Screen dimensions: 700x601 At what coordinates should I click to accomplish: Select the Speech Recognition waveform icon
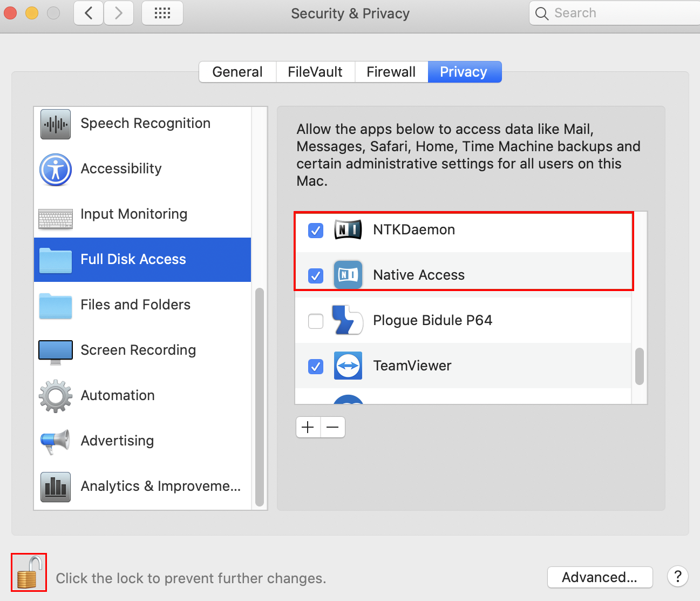point(56,124)
